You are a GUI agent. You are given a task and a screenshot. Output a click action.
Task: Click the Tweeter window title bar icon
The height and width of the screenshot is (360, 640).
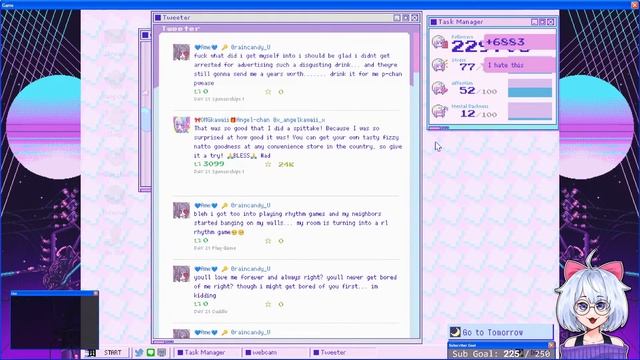point(158,18)
